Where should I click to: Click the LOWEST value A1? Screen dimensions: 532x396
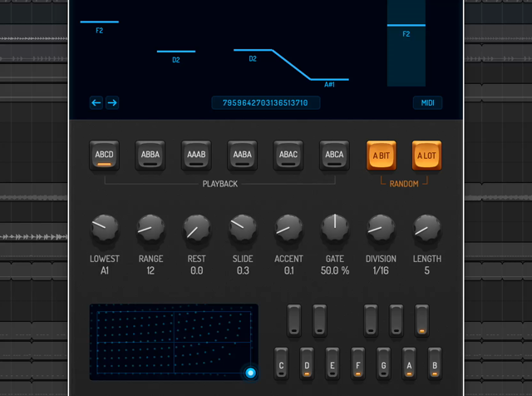105,270
